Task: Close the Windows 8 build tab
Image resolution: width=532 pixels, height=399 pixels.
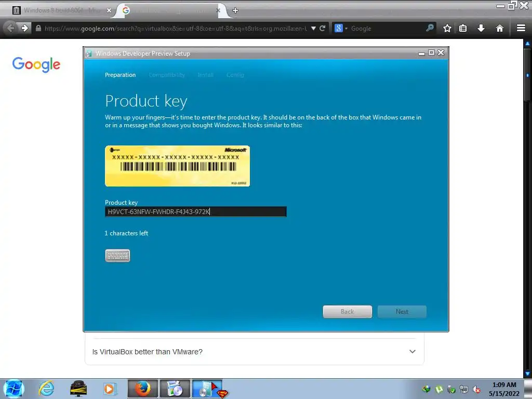Action: pos(109,10)
